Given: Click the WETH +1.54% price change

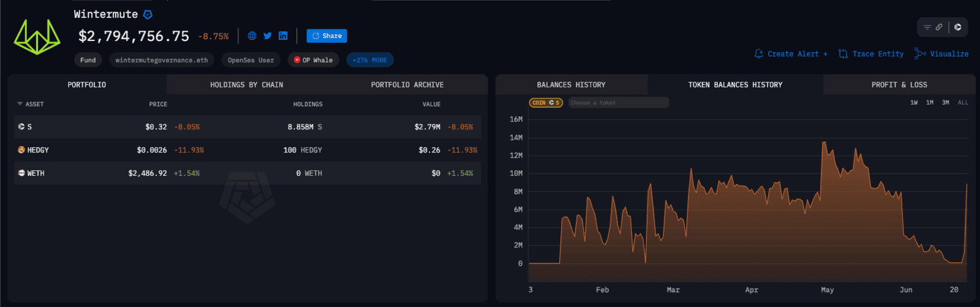Looking at the screenshot, I should coord(187,173).
